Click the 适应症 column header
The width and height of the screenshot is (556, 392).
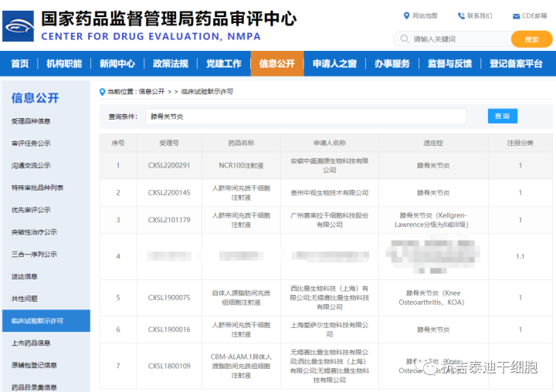pyautogui.click(x=433, y=143)
